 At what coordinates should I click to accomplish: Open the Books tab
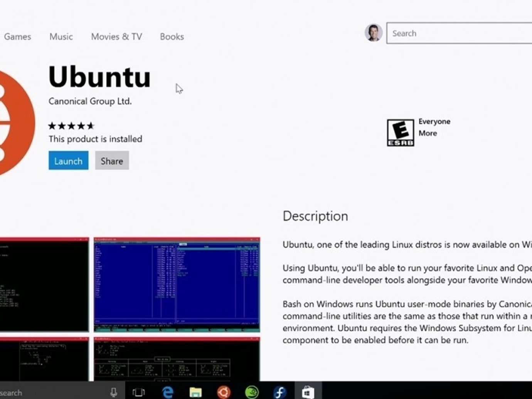pos(172,37)
